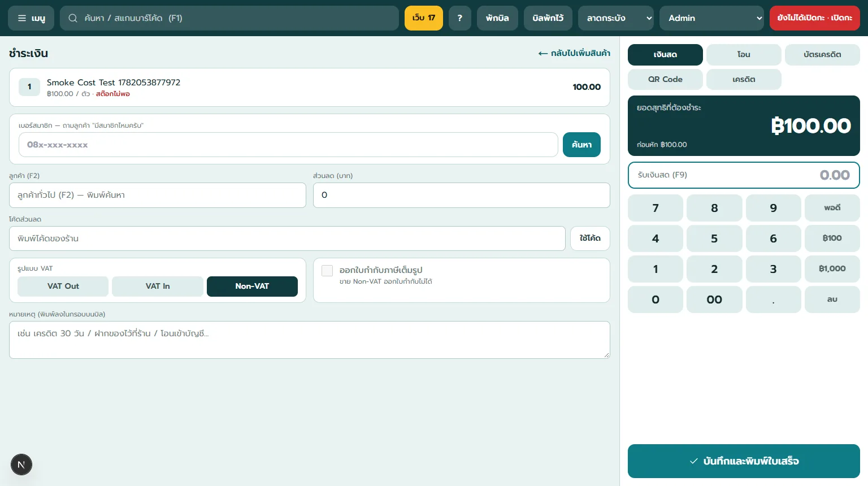Tap keypad digit 5
Viewport: 868px width, 486px height.
pyautogui.click(x=714, y=238)
